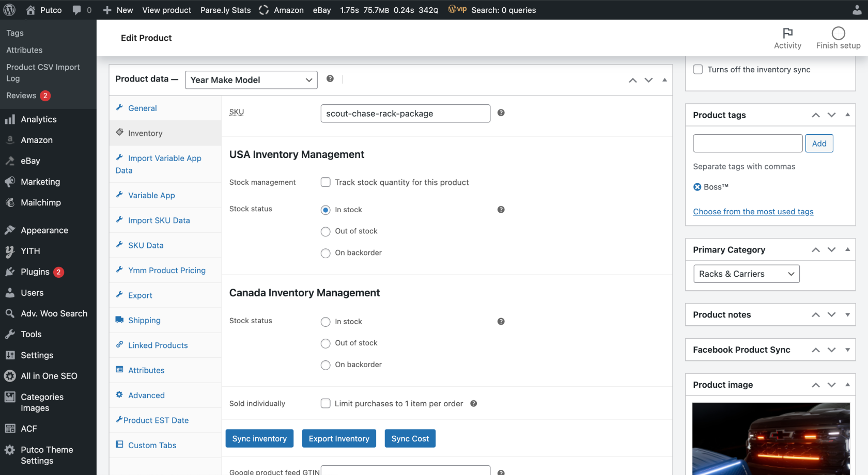Viewport: 868px width, 475px height.
Task: Open the Racks & Carriers category dropdown
Action: (746, 274)
